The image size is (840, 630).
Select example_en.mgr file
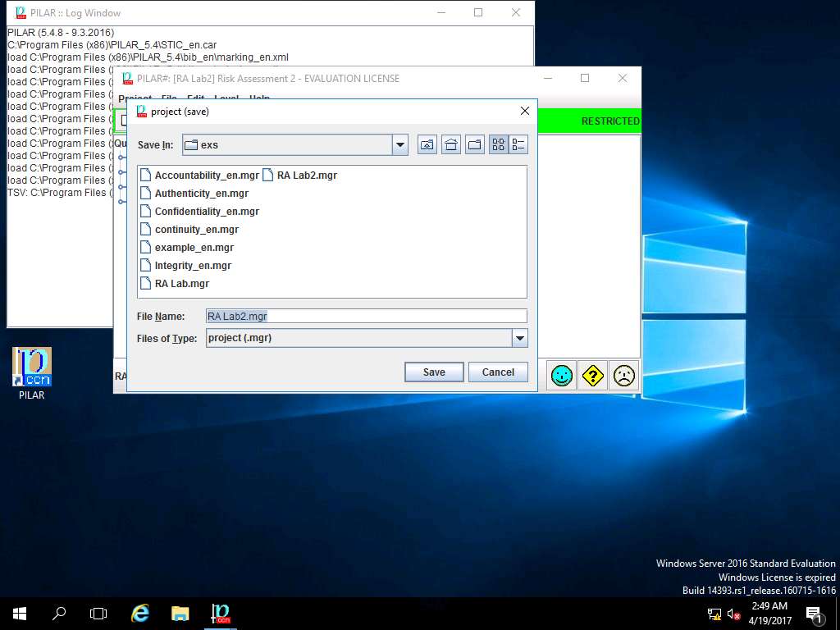(x=187, y=248)
